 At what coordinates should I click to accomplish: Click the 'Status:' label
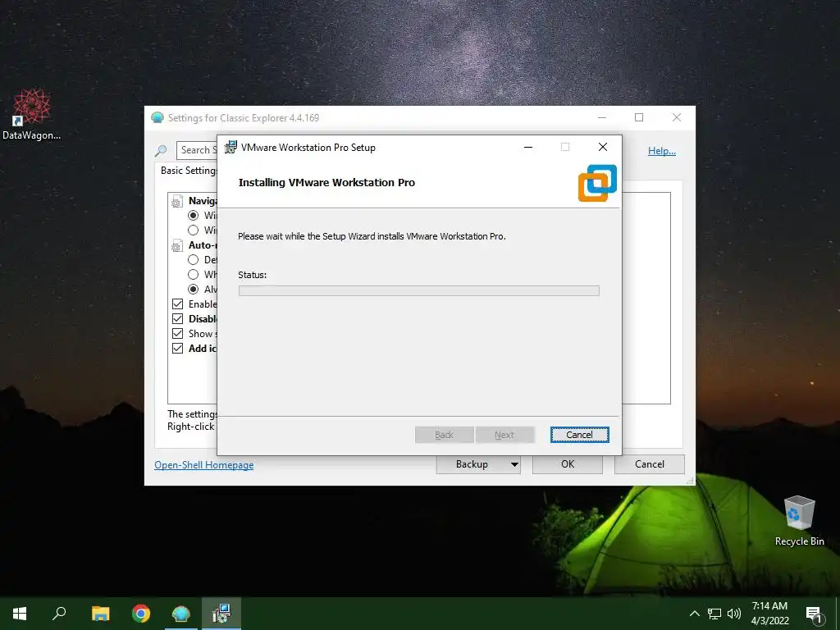coord(253,275)
